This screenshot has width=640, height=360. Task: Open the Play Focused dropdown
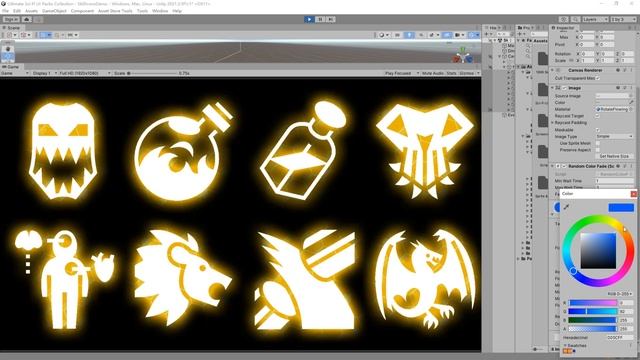[x=402, y=73]
